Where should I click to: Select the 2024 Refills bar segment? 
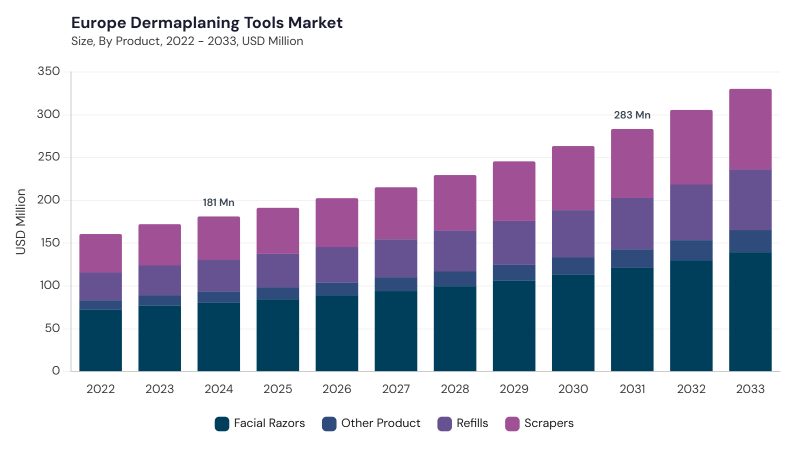(x=219, y=276)
